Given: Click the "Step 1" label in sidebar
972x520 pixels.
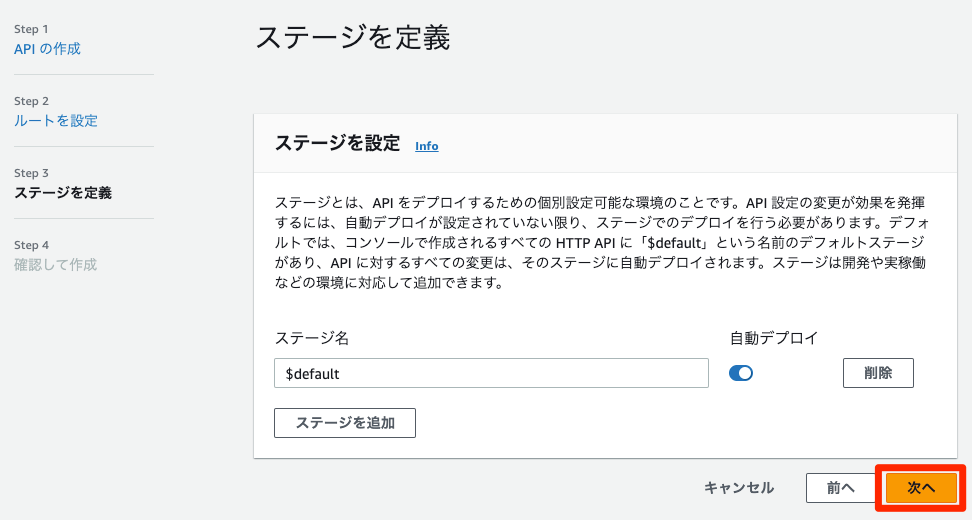Looking at the screenshot, I should coord(31,29).
